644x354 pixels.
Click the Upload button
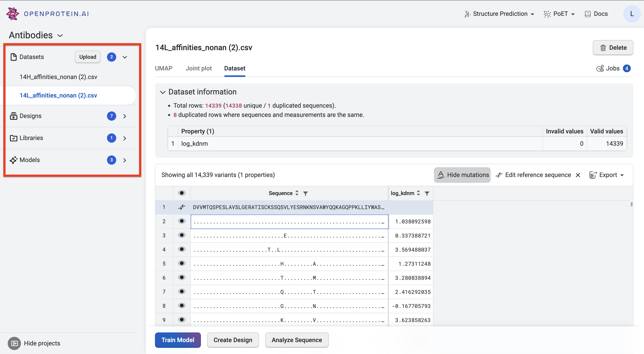tap(88, 57)
